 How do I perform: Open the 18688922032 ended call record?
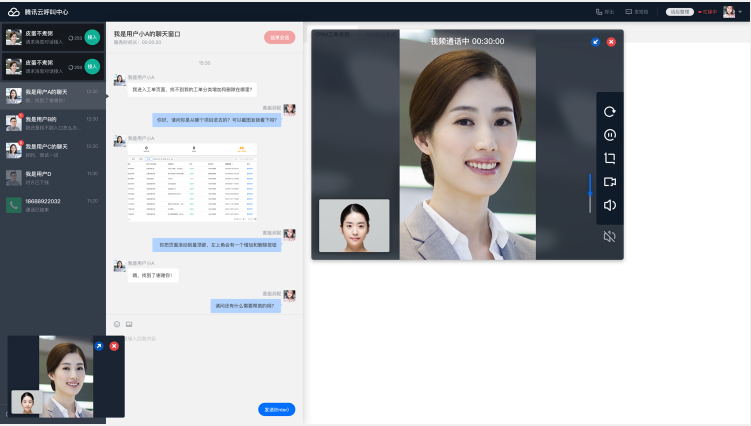coord(53,205)
